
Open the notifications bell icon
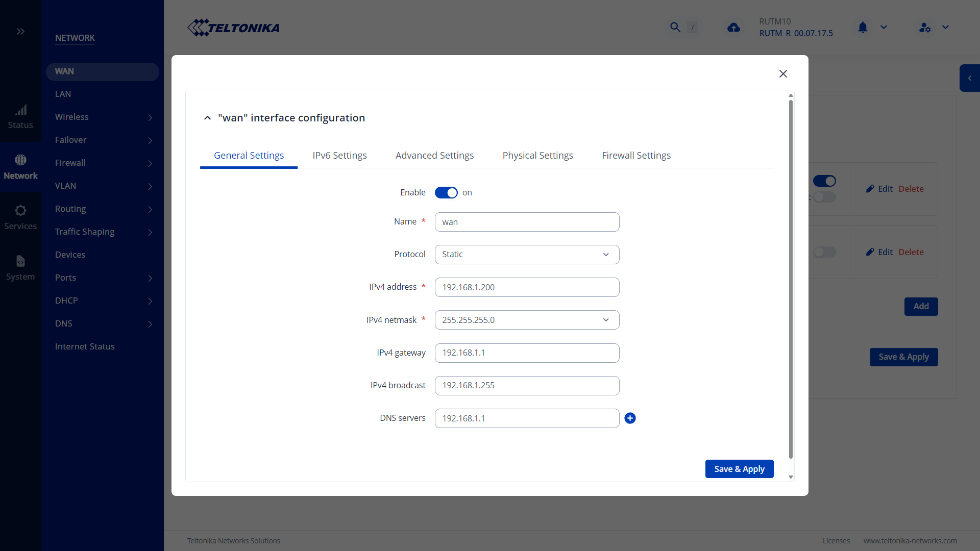[863, 28]
